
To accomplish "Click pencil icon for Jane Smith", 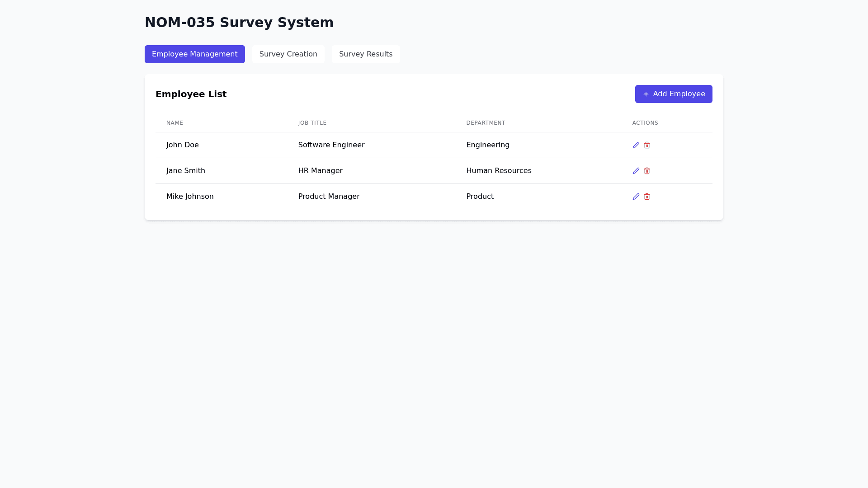I will pyautogui.click(x=636, y=171).
